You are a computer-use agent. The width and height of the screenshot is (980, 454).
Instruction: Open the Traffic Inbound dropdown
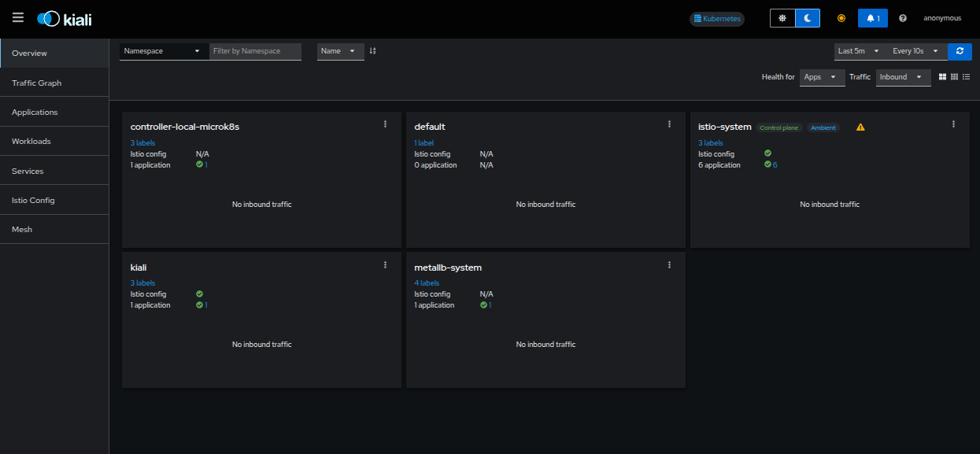902,77
